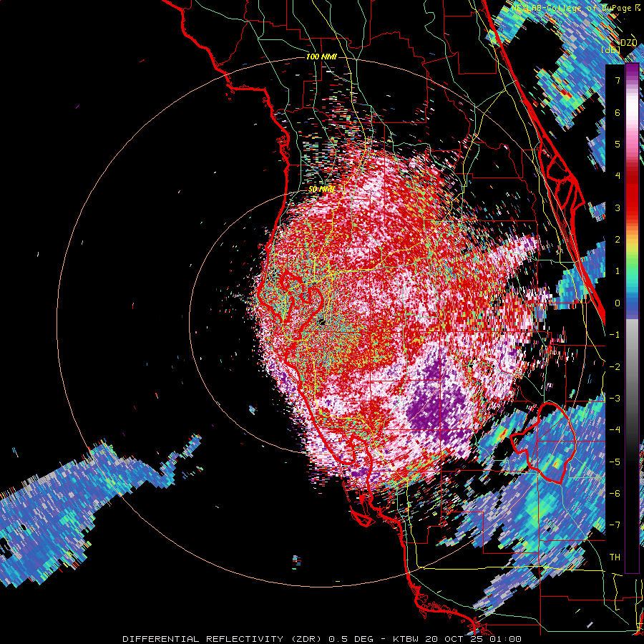Screen dimensions: 644x644
Task: Click the "-1" tick label on the color scale
Action: (x=615, y=335)
